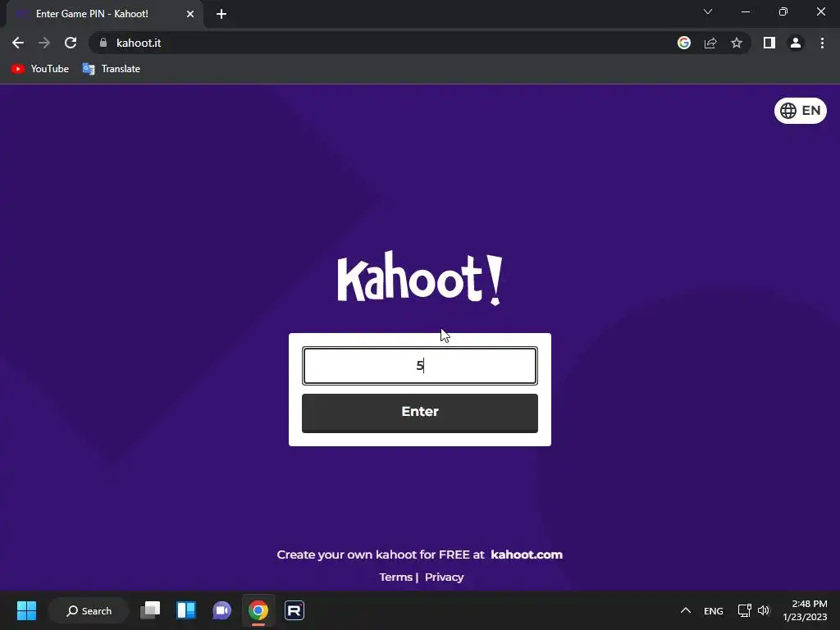Open network settings tray icon
Viewport: 840px width, 630px height.
pyautogui.click(x=744, y=610)
